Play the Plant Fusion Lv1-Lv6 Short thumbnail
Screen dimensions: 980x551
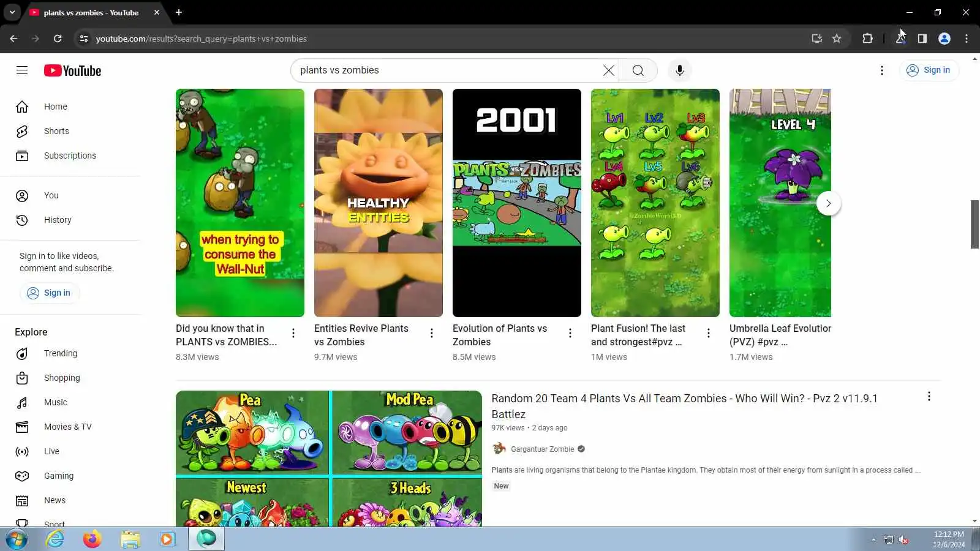(x=655, y=203)
